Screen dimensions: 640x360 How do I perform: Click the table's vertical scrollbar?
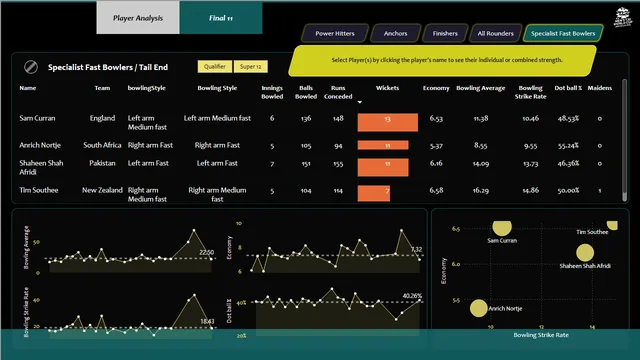pos(624,140)
